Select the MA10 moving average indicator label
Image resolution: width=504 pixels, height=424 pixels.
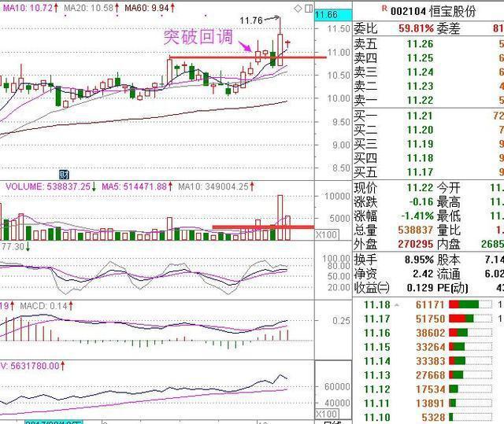point(27,7)
